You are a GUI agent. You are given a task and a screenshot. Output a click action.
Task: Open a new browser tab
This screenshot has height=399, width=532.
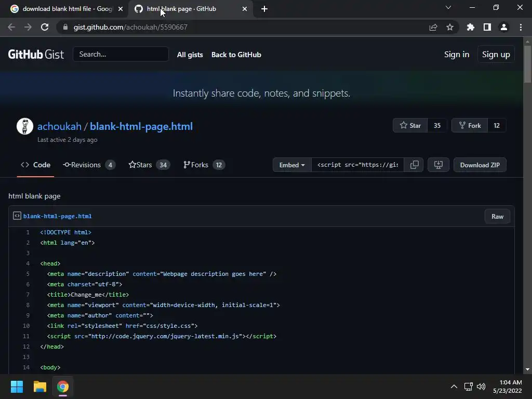(264, 9)
